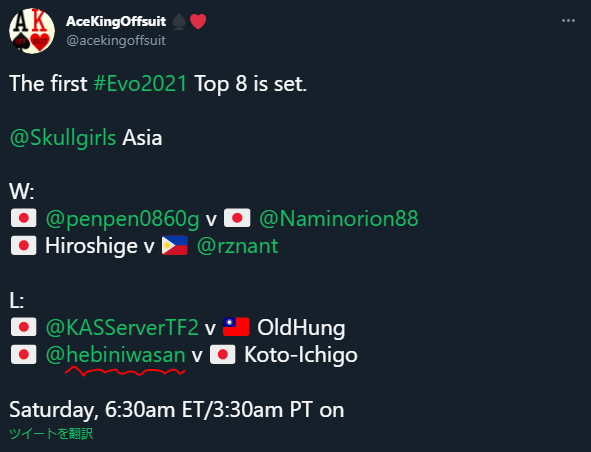Viewport: 591px width, 452px height.
Task: Click the Japan flag before Koto-Ichigo
Action: 223,354
